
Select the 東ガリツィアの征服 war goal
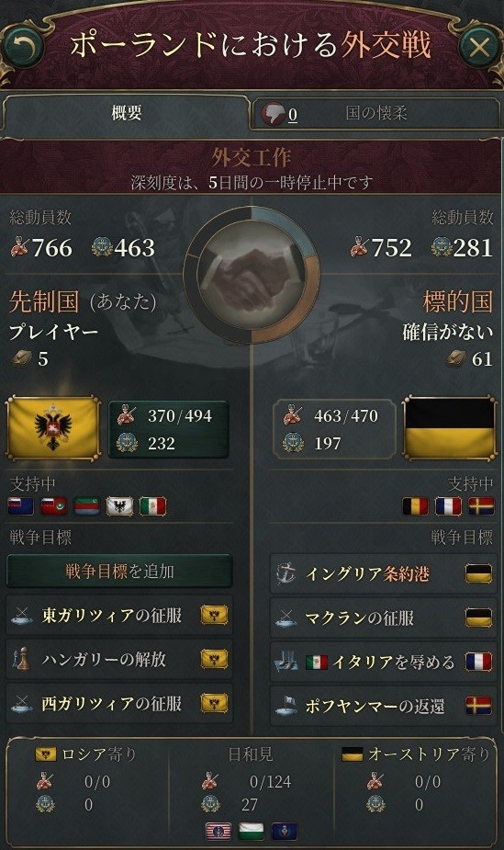(119, 616)
